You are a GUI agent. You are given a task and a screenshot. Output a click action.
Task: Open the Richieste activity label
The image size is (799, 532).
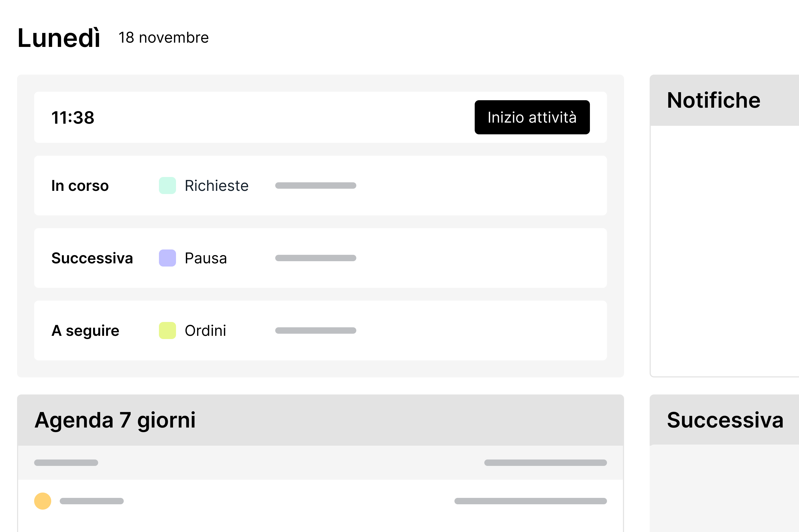217,186
